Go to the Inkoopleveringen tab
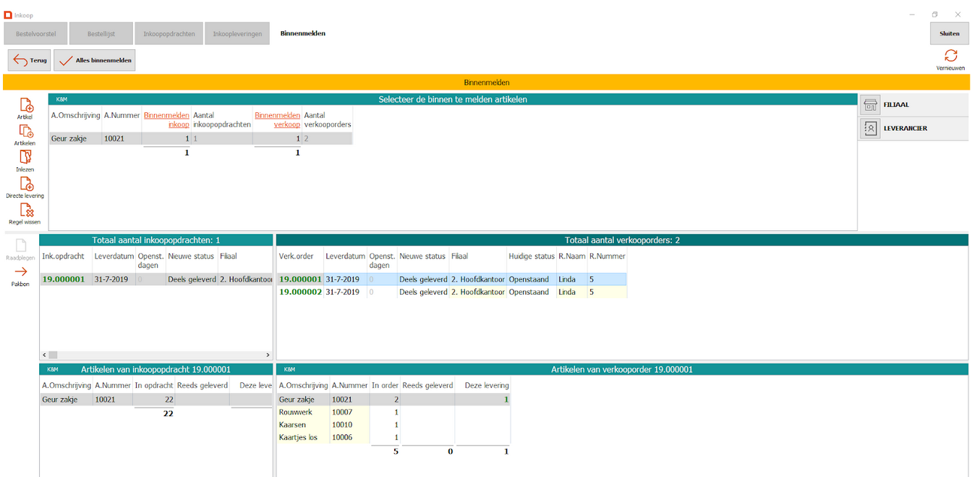 point(237,33)
